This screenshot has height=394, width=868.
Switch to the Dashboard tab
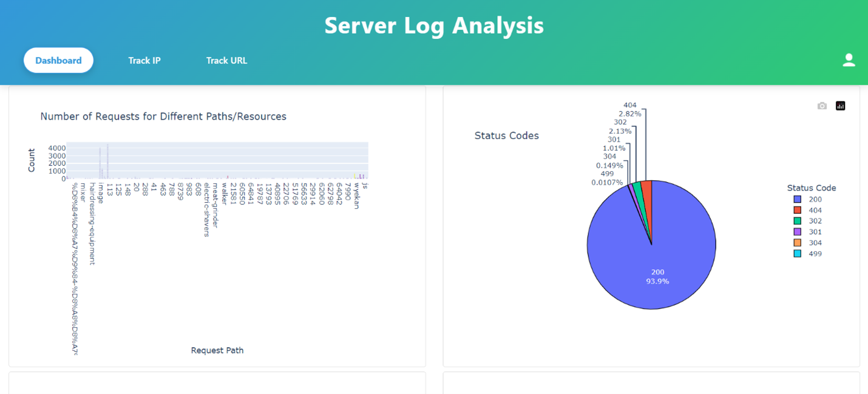point(58,61)
